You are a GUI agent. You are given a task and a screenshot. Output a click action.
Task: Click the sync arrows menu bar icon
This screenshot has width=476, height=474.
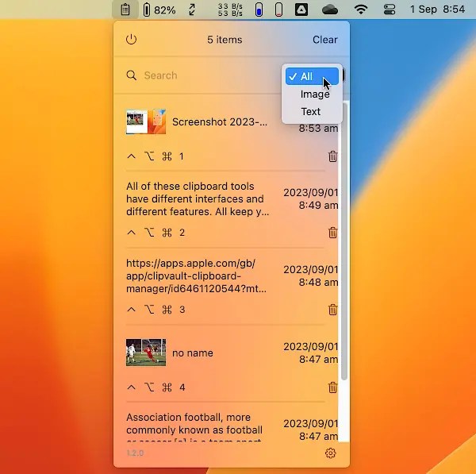192,10
